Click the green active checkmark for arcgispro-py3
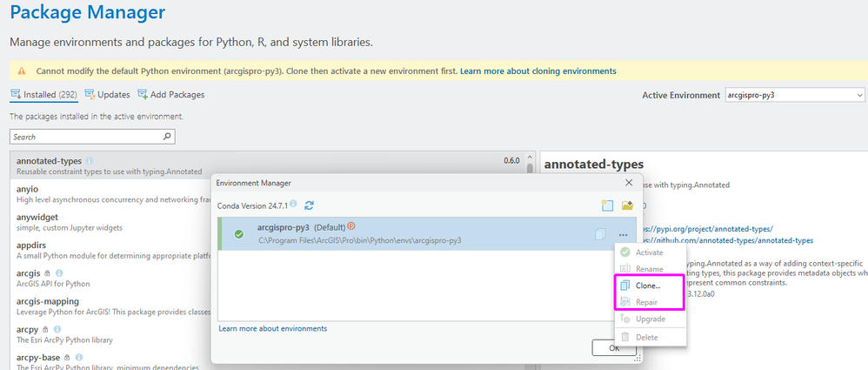Screen dimensions: 868x370 coord(239,234)
